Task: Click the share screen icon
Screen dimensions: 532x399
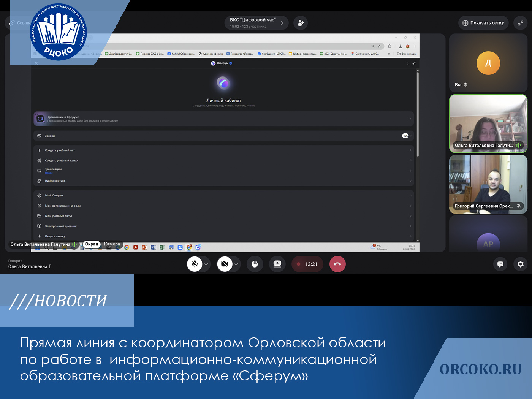Action: pyautogui.click(x=277, y=264)
